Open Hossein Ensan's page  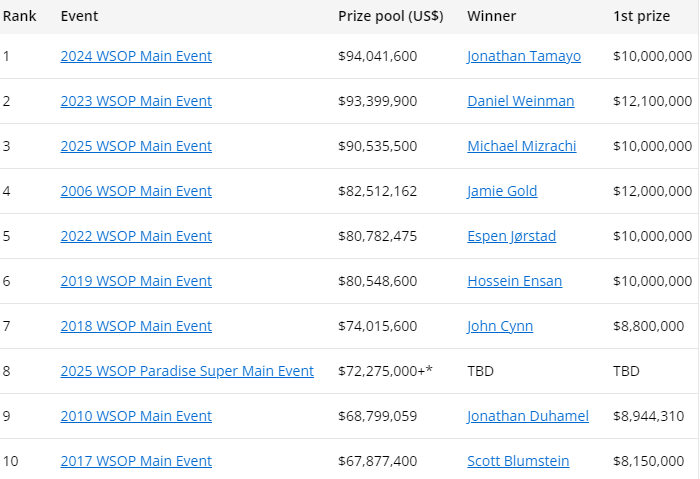pos(514,281)
